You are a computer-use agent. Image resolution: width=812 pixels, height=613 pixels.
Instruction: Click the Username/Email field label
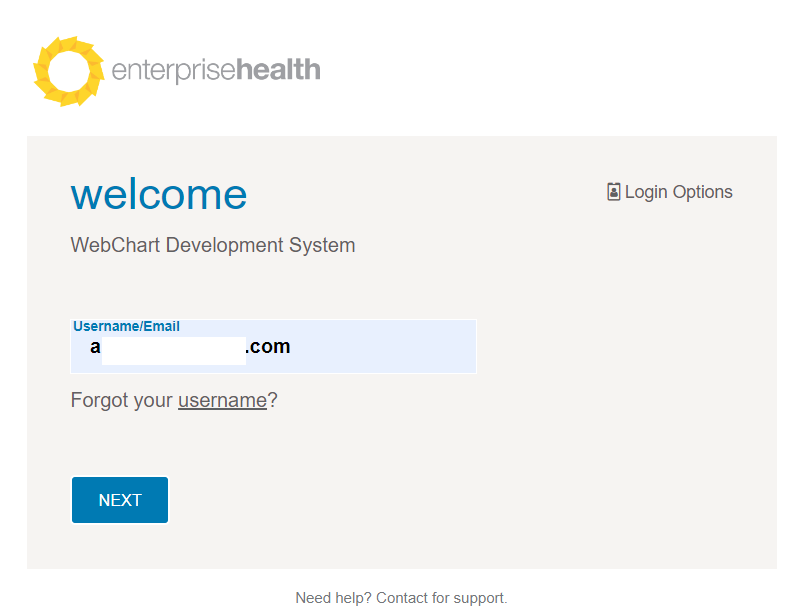pyautogui.click(x=126, y=326)
